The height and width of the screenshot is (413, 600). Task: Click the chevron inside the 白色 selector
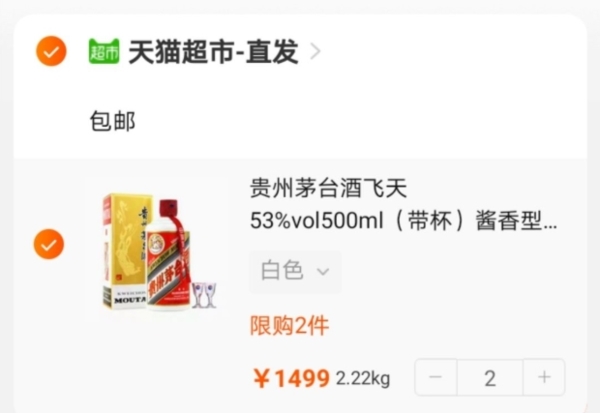point(323,272)
